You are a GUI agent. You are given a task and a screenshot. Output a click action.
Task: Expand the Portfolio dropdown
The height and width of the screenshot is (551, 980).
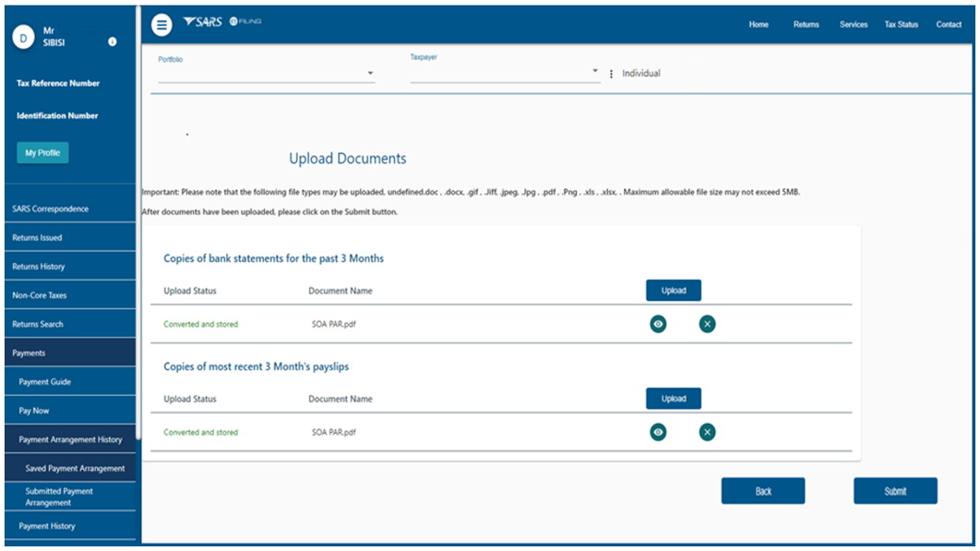(x=370, y=74)
